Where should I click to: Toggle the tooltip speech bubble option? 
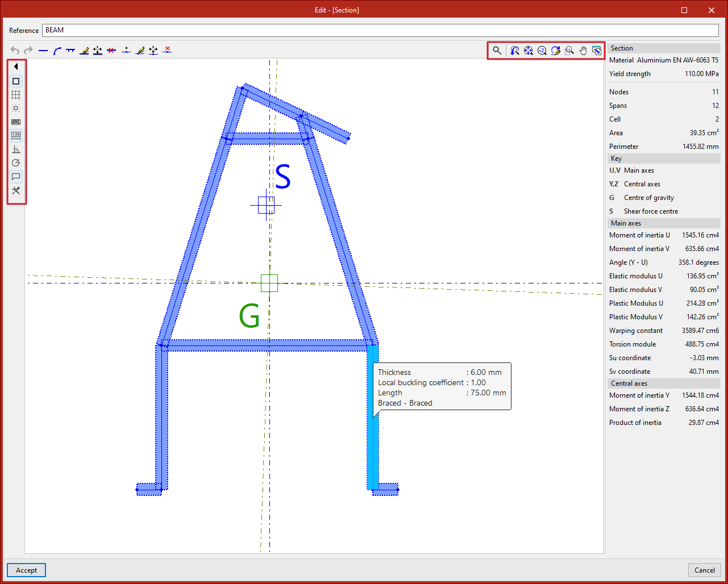[x=16, y=177]
